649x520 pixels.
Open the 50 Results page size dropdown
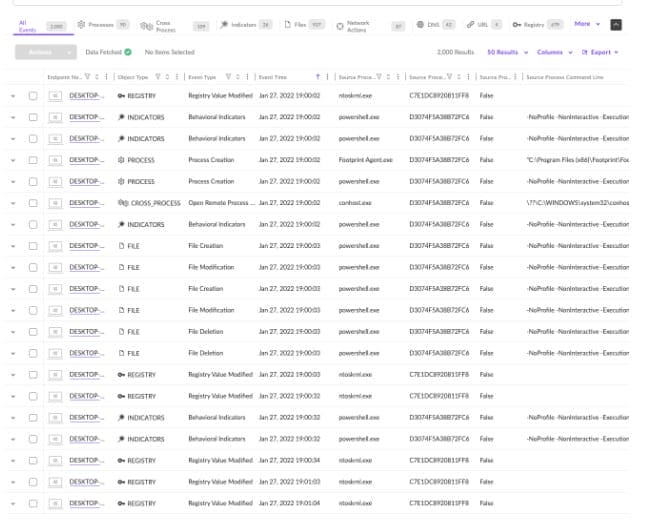[508, 51]
